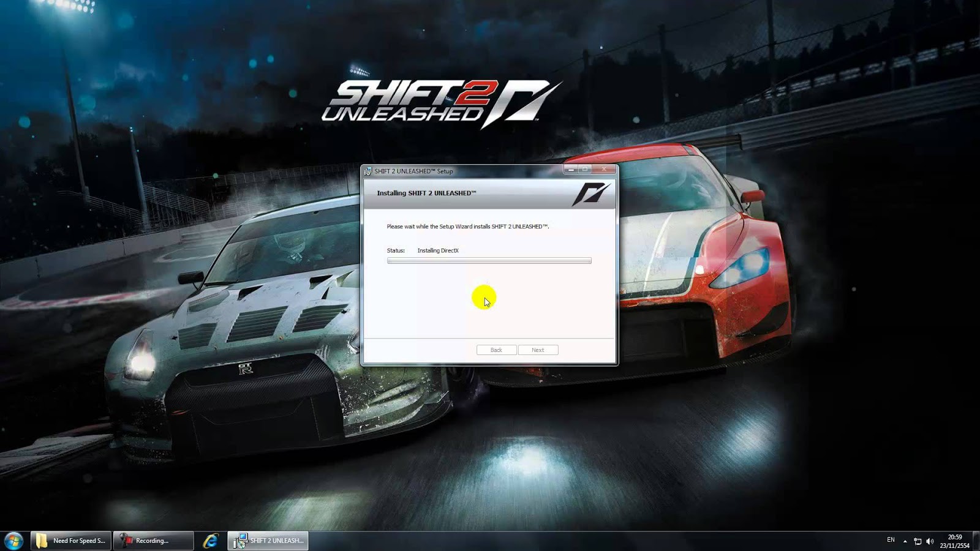Open the Need For Speed folder in taskbar
This screenshot has width=980, height=551.
70,541
